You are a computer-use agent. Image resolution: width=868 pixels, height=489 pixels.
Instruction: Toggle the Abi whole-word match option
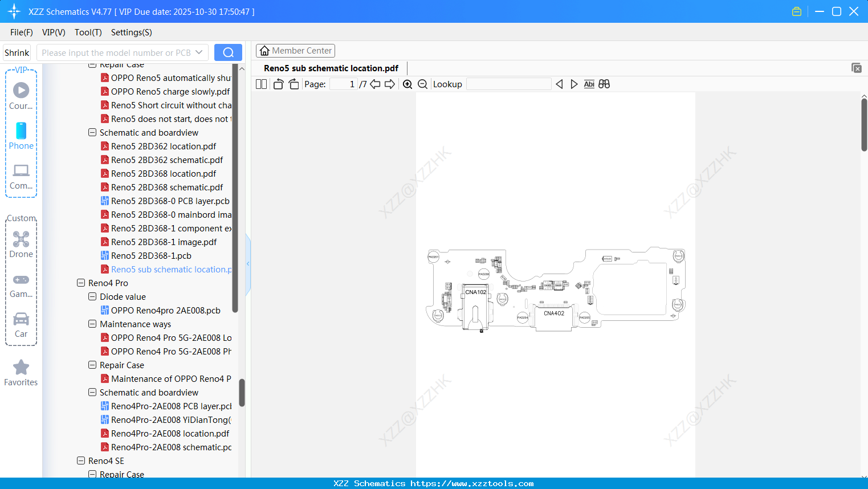[x=589, y=84]
